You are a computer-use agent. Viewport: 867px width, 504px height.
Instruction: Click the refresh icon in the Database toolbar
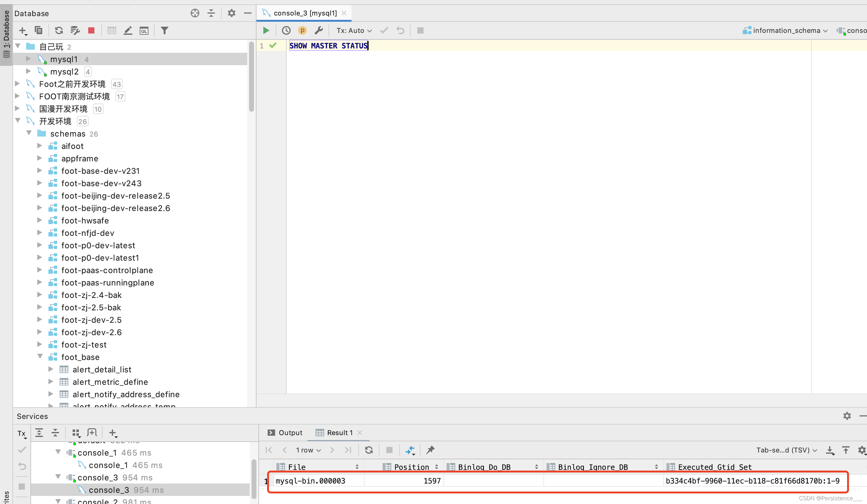click(59, 31)
